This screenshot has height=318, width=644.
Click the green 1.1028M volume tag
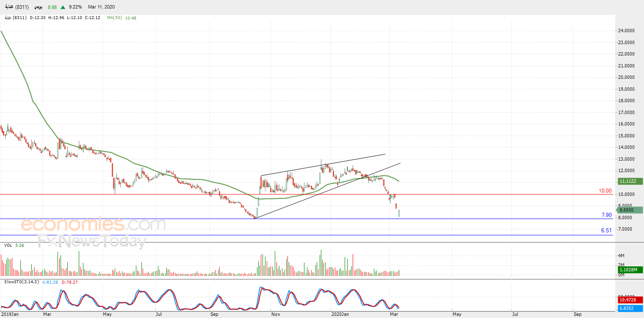click(630, 270)
